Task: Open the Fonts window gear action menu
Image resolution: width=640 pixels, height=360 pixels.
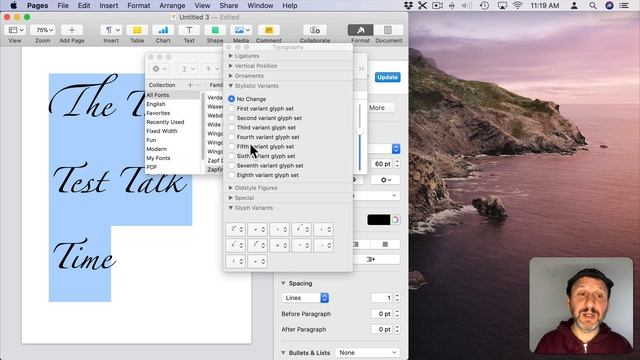Action: (x=159, y=69)
